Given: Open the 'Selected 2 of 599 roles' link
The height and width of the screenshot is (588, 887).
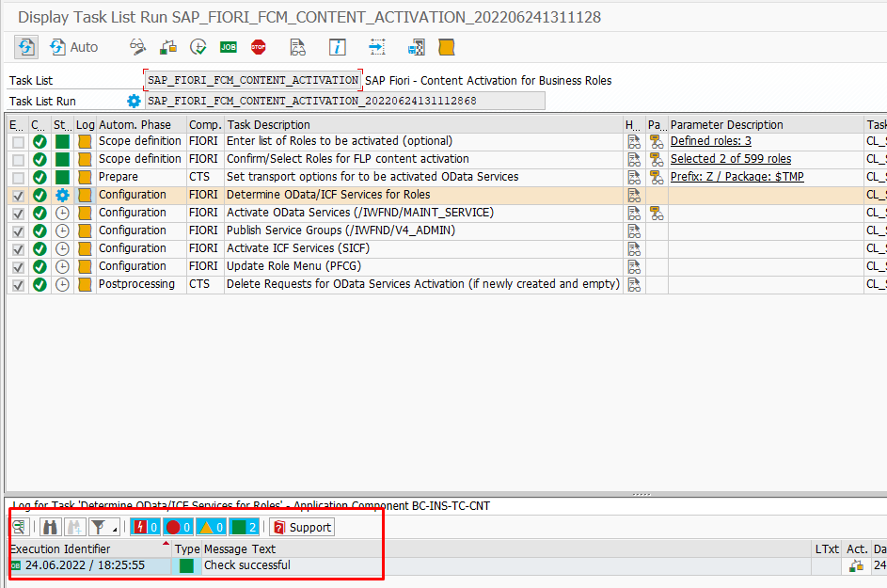Looking at the screenshot, I should 731,159.
